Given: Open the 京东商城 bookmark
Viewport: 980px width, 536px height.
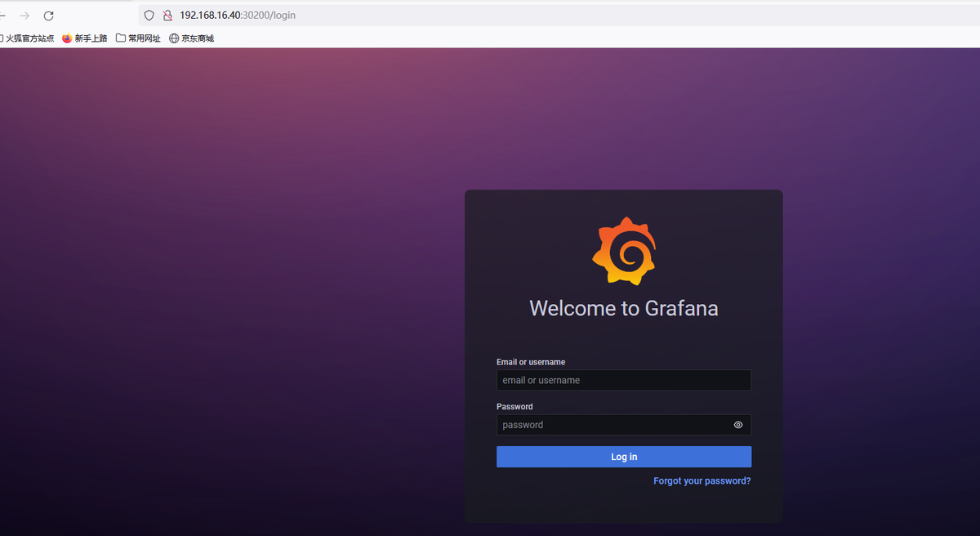Looking at the screenshot, I should [191, 38].
